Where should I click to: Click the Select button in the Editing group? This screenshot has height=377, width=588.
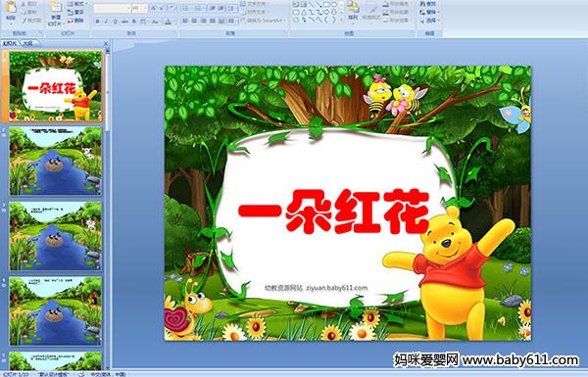coord(429,21)
